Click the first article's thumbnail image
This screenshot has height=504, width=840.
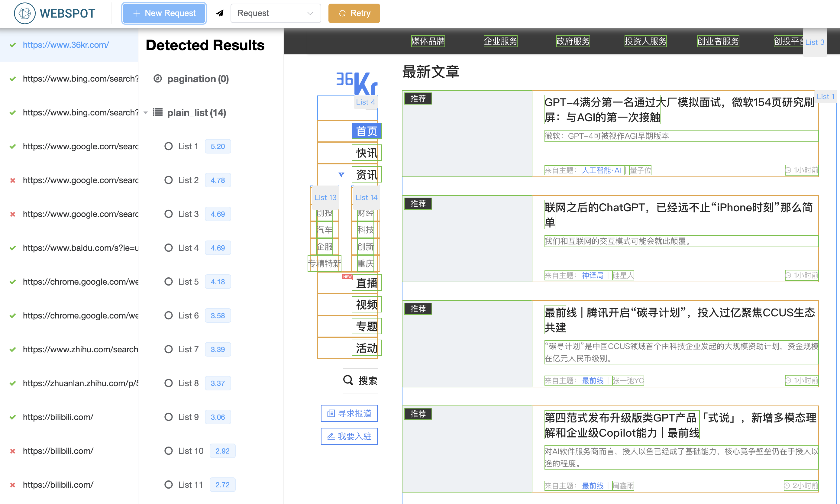point(467,134)
